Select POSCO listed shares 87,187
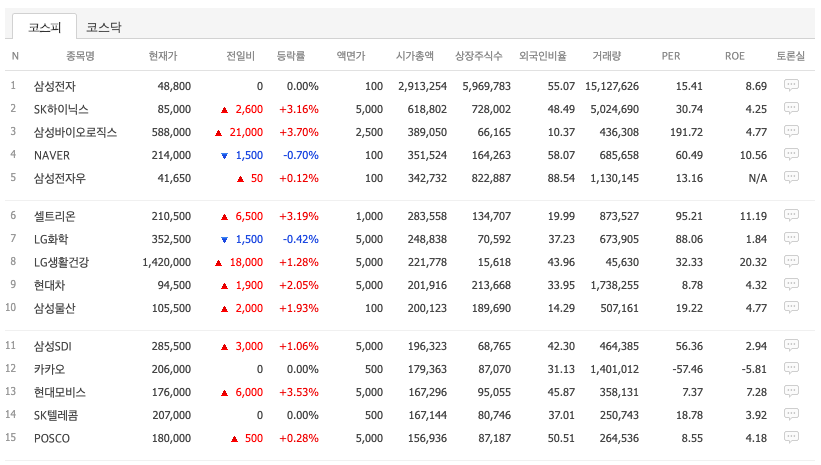The image size is (821, 465). pos(494,438)
